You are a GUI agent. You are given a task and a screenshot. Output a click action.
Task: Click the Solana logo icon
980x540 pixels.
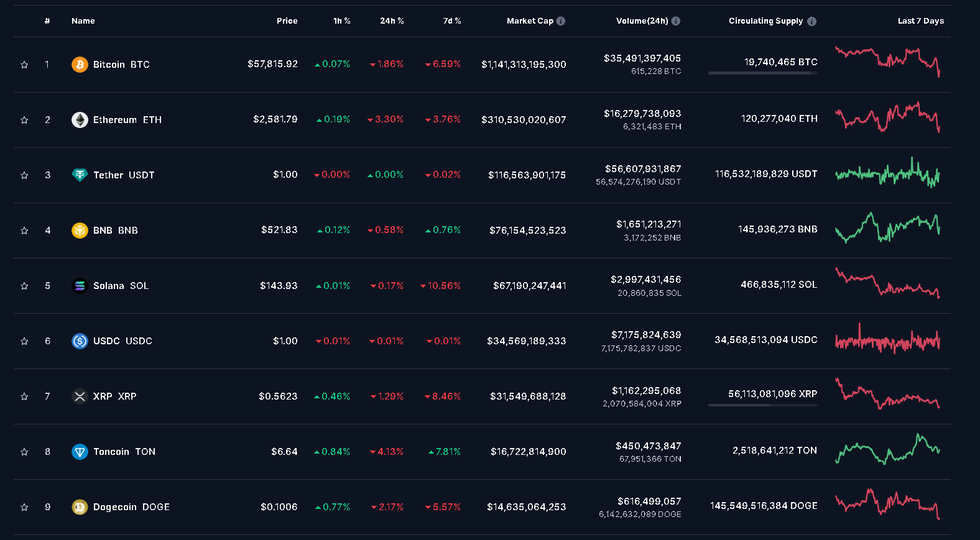coord(80,286)
